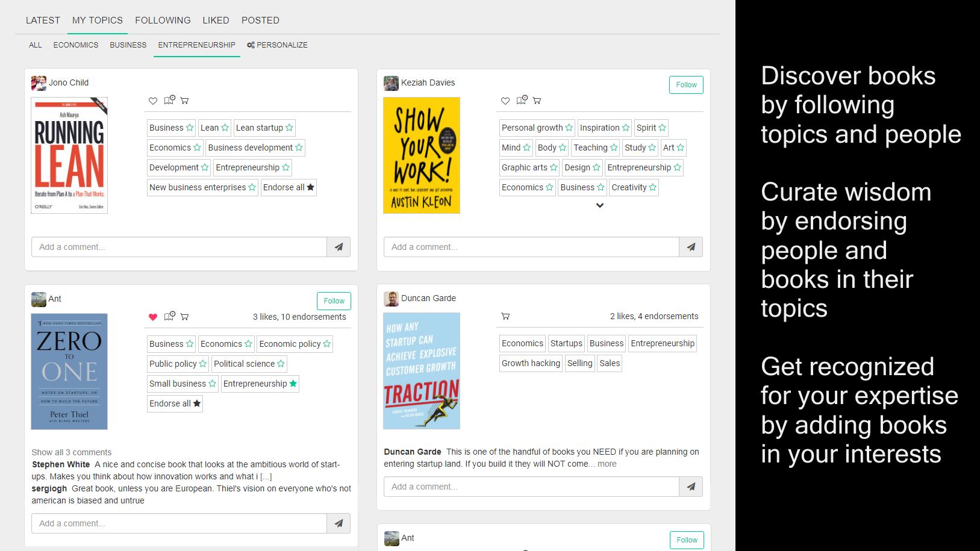Open Startups tag on Traction

click(x=566, y=343)
